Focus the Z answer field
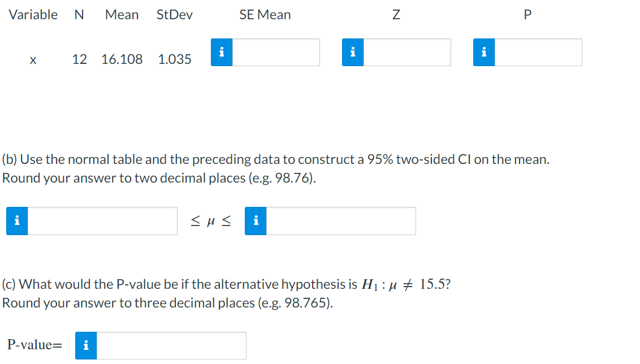Viewport: 640px width, 364px height. pos(407,52)
